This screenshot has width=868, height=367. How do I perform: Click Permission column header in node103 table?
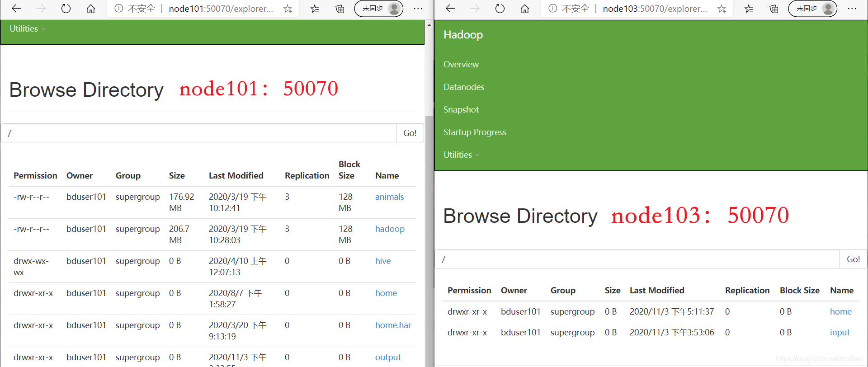(469, 290)
